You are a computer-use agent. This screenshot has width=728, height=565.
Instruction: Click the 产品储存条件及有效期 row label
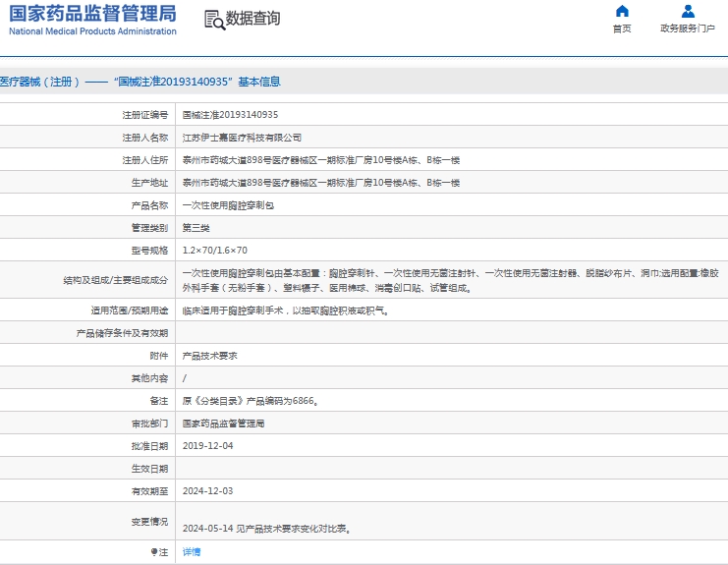[122, 333]
